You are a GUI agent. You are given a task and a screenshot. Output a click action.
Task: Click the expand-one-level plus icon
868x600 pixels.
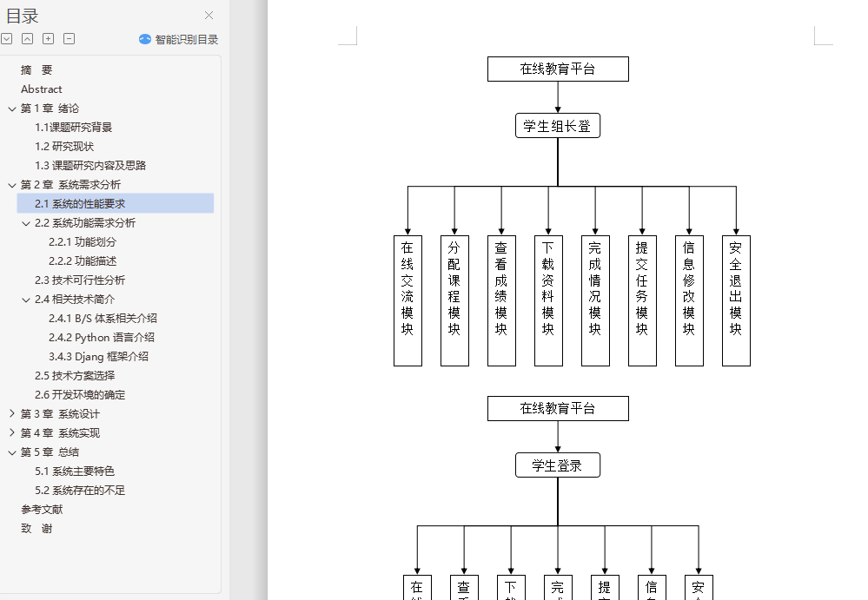(x=48, y=39)
